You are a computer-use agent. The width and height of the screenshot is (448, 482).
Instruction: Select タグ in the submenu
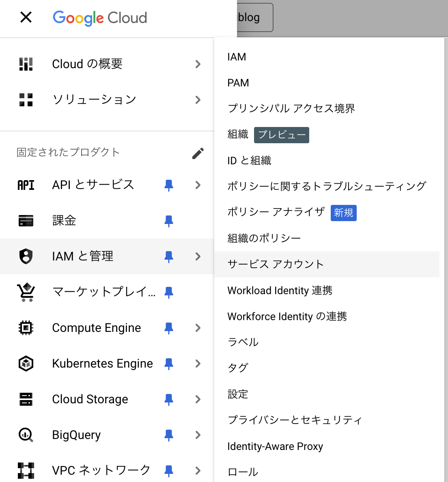pos(327,368)
